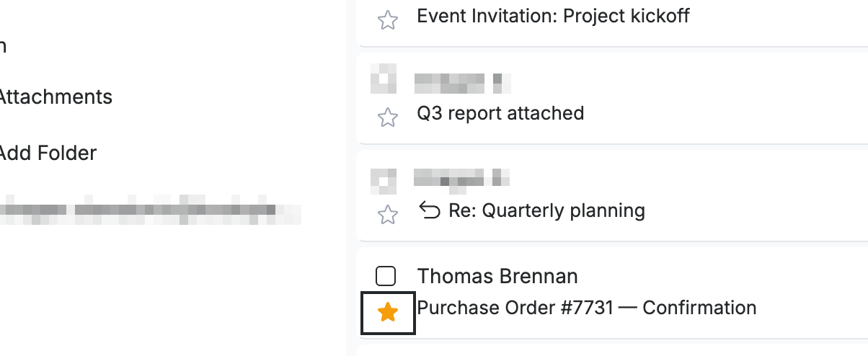Image resolution: width=868 pixels, height=356 pixels.
Task: Click sender avatar on the Q3 report email
Action: [x=384, y=79]
